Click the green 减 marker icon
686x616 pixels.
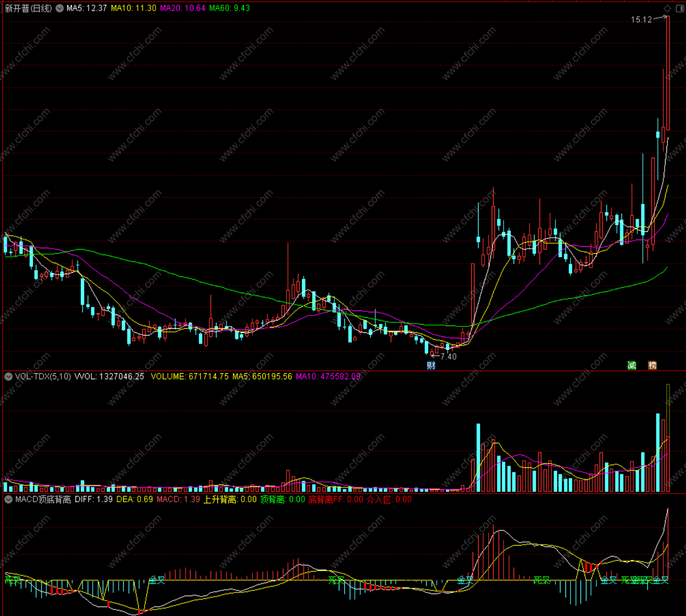pos(632,365)
